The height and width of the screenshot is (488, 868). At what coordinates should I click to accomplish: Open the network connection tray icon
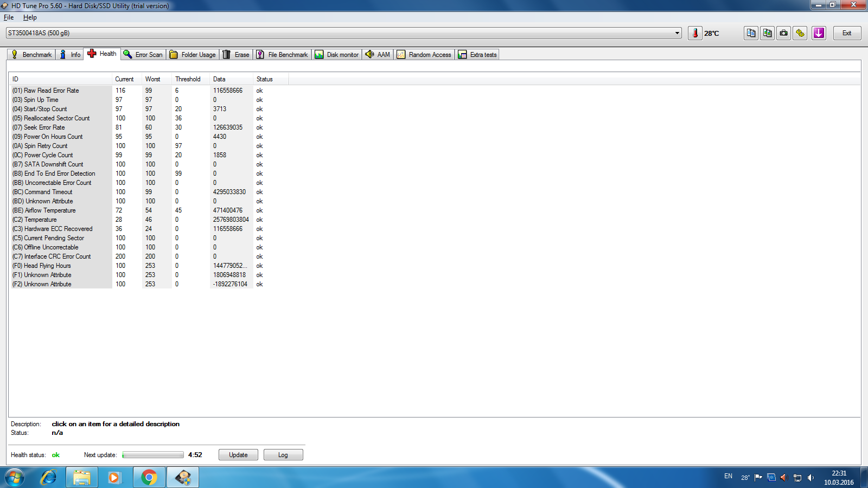(x=797, y=478)
